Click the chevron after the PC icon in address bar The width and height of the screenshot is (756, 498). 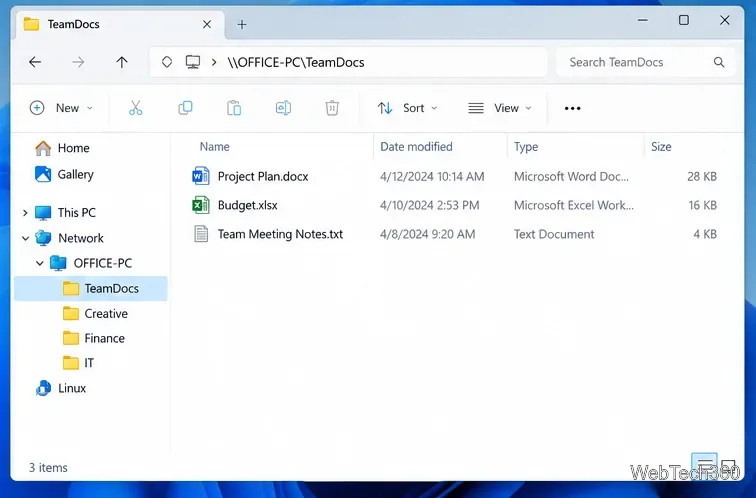pyautogui.click(x=214, y=62)
